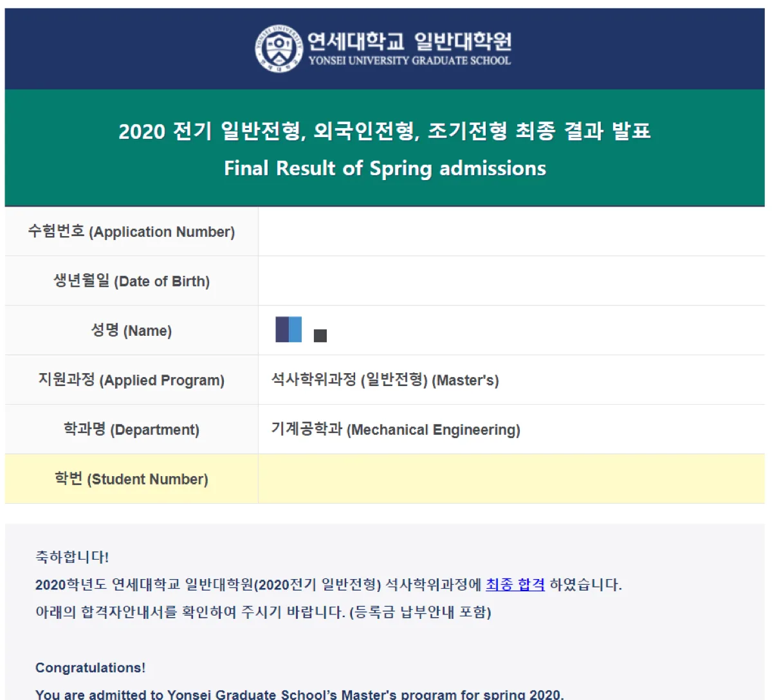Click the 학과명 (Department) label
Viewport: 772px width, 700px height.
point(131,430)
